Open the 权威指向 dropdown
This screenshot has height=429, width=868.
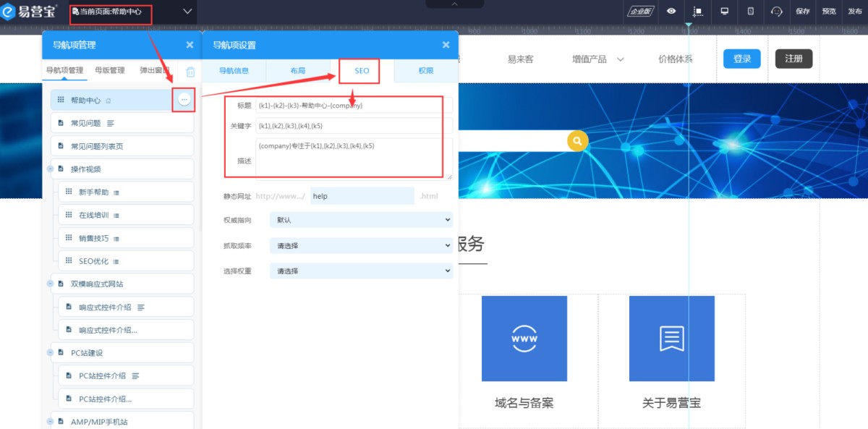(x=361, y=219)
